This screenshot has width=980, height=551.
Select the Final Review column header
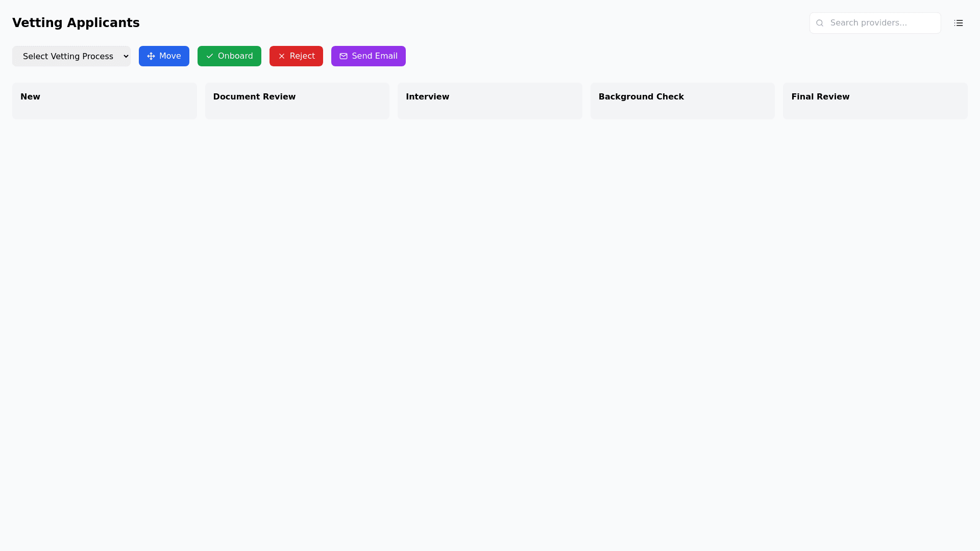point(820,97)
